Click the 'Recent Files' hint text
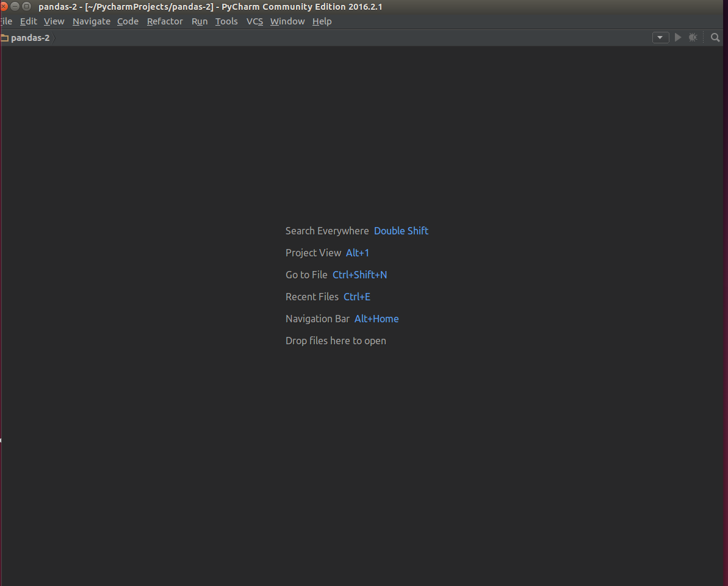 pyautogui.click(x=312, y=297)
